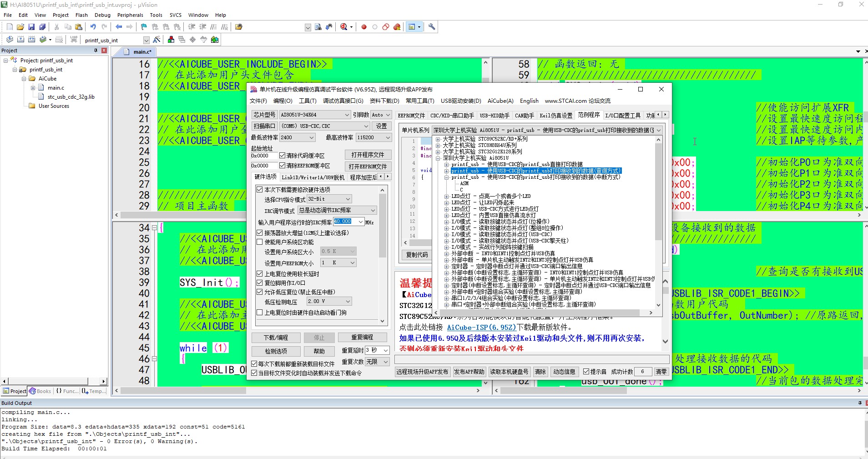Open the Flash menu in µVision
This screenshot has width=868, height=459.
pyautogui.click(x=81, y=15)
